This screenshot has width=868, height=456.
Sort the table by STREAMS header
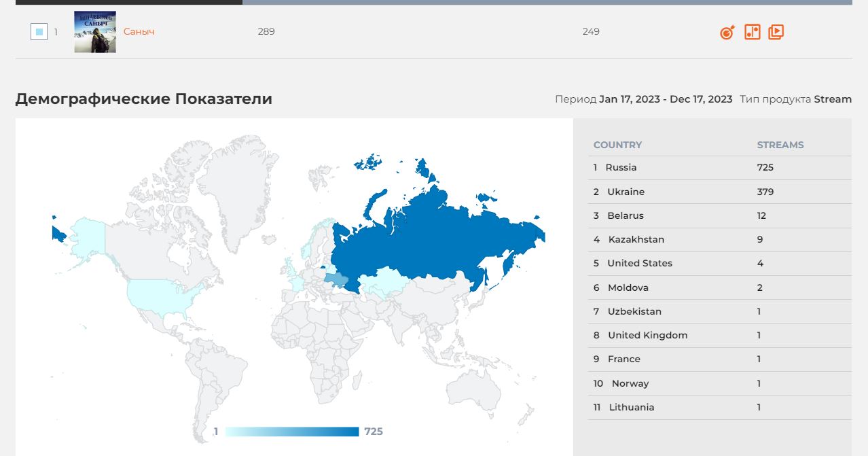[x=780, y=145]
